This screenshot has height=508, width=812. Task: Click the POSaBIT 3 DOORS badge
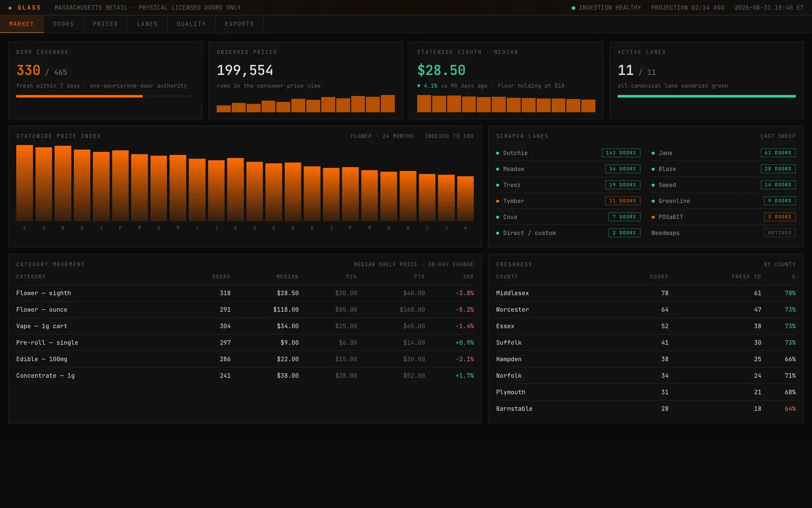[780, 217]
